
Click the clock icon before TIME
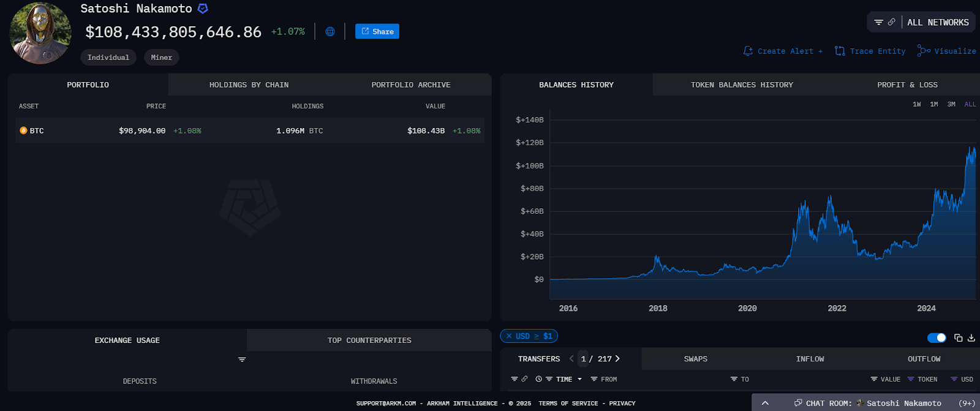pyautogui.click(x=538, y=379)
